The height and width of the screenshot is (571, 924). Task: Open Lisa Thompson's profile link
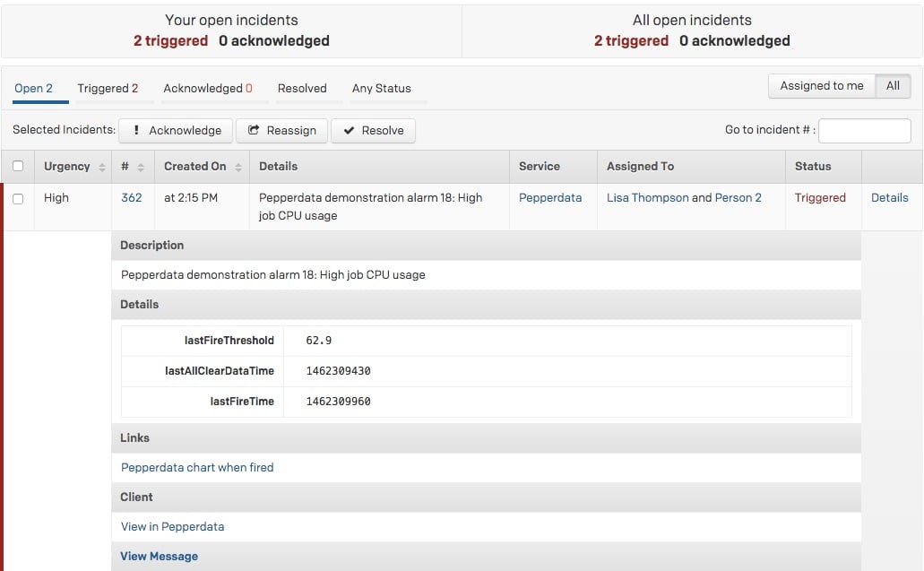[x=647, y=198]
